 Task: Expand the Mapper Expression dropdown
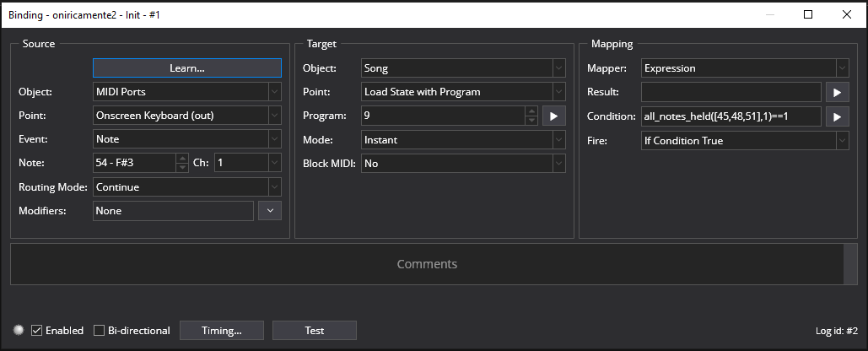point(745,68)
